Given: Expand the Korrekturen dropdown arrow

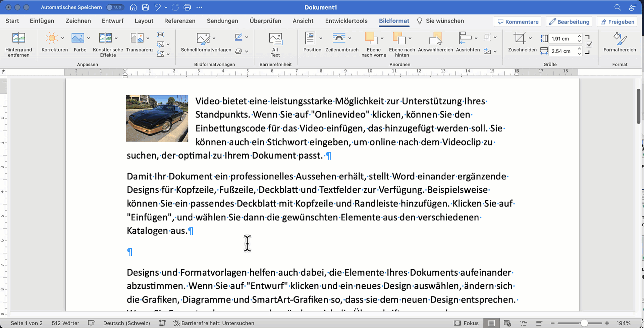Looking at the screenshot, I should 62,38.
